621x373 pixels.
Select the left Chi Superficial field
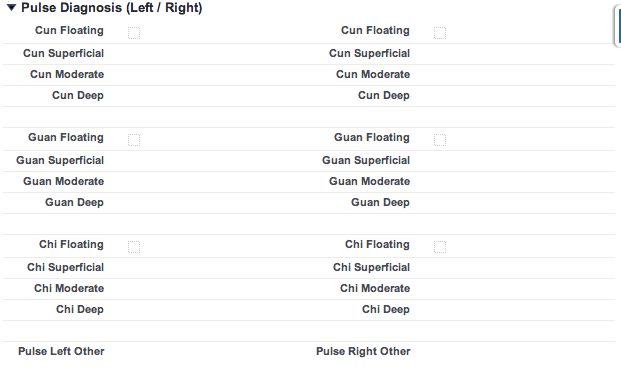(x=210, y=268)
